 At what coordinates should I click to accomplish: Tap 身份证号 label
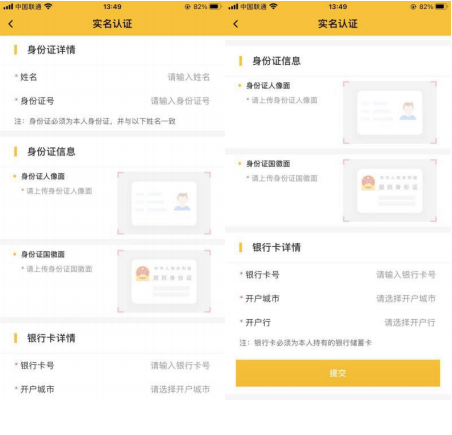click(x=37, y=101)
